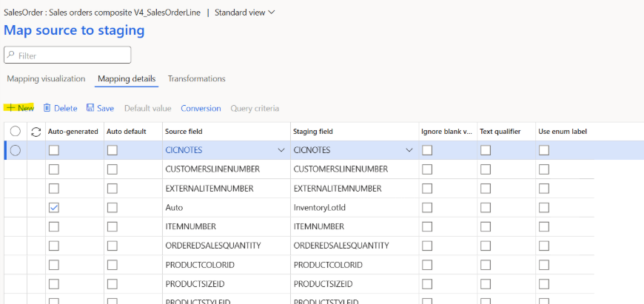The height and width of the screenshot is (304, 644).
Task: Click the Query criteria button
Action: (255, 108)
